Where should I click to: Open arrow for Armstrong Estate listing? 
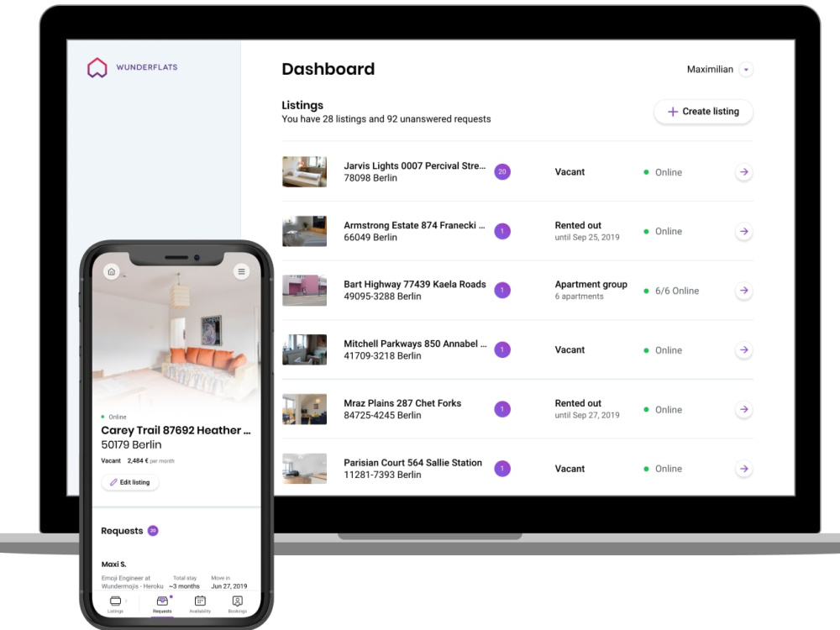click(x=743, y=232)
